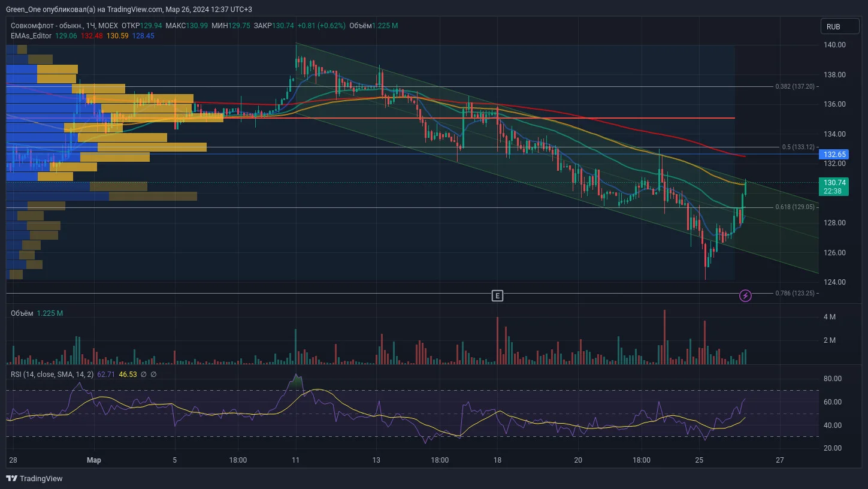Click the МИН 129.75 low value

click(231, 26)
